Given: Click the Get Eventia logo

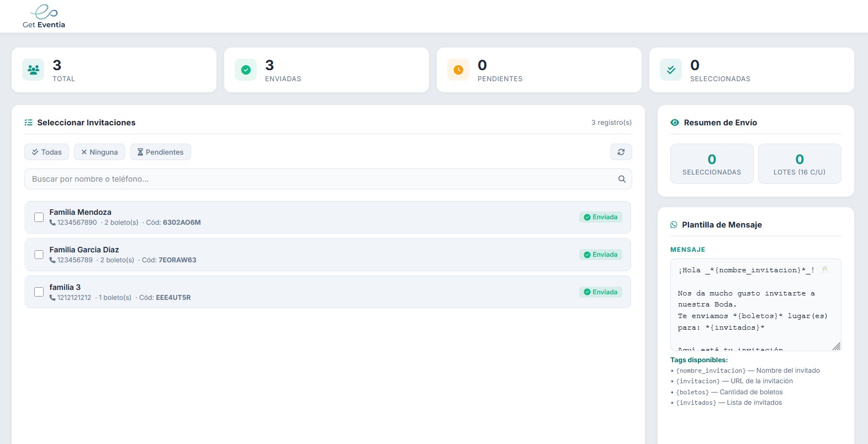Looking at the screenshot, I should 44,16.
